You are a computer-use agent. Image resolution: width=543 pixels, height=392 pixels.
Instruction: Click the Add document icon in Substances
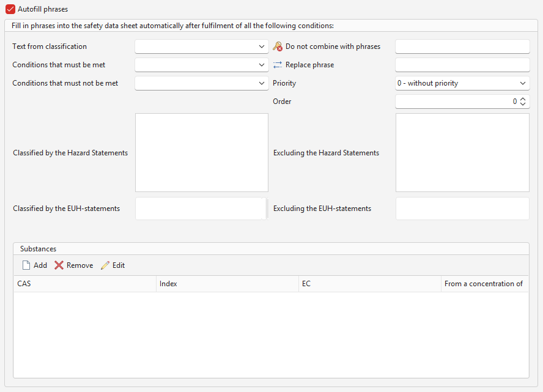coord(26,265)
